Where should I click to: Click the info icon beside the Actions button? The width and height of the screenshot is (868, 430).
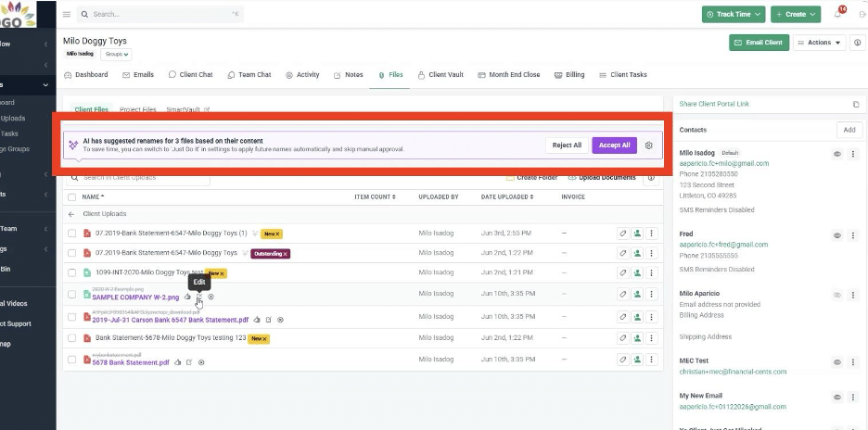tap(858, 43)
